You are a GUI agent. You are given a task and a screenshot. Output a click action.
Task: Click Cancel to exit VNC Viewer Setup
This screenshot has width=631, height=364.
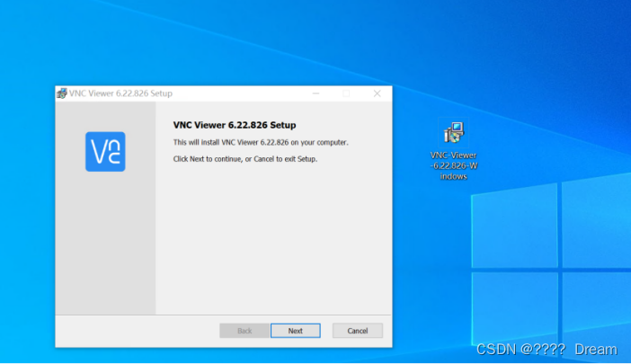358,331
